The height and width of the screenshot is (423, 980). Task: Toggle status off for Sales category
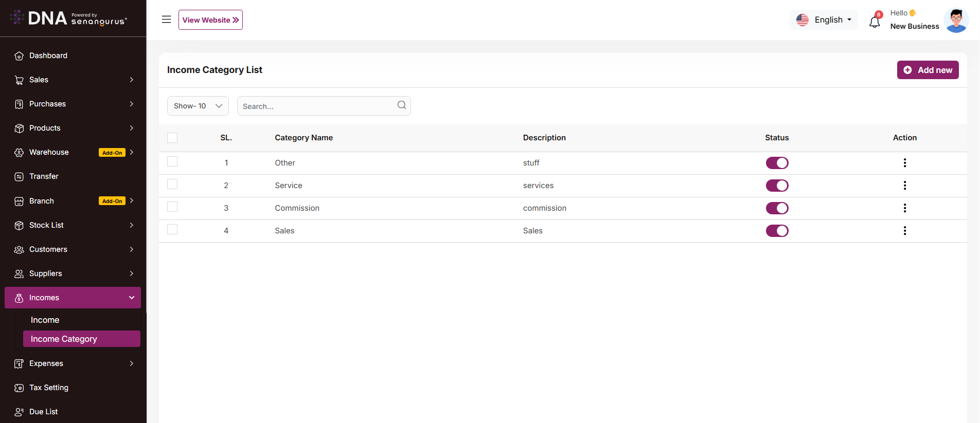[x=777, y=231]
